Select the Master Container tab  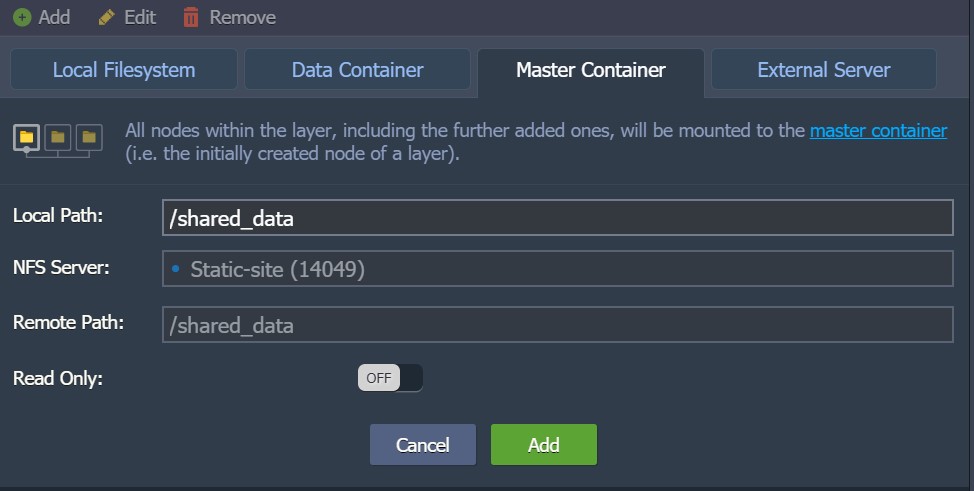point(591,71)
